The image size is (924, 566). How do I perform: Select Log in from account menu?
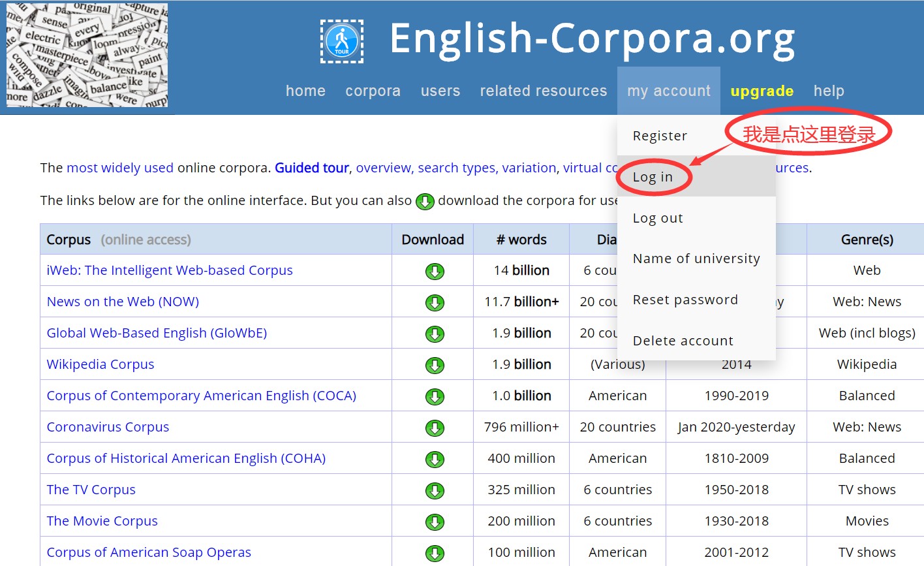click(x=653, y=177)
